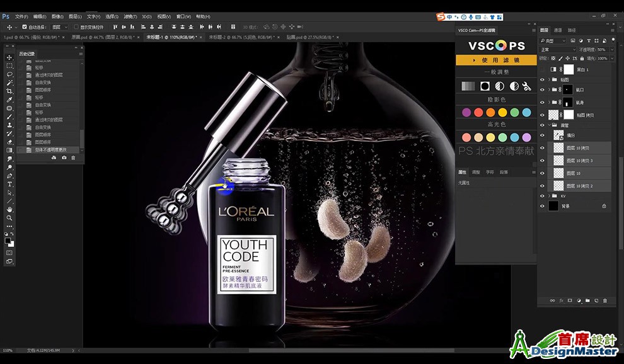Open the 文件(F) menu

pos(21,17)
